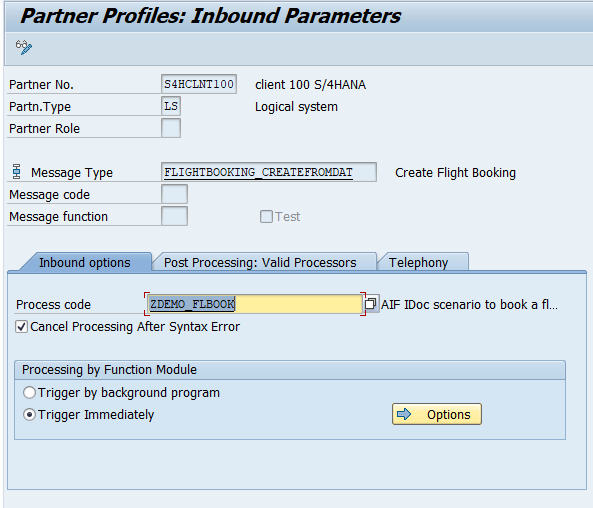The height and width of the screenshot is (508, 593).
Task: Switch to Inbound options tab
Action: point(85,262)
